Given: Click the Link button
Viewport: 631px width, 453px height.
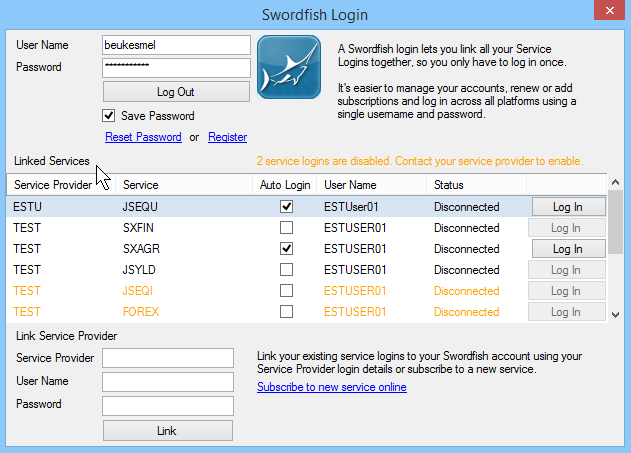Looking at the screenshot, I should coord(167,430).
